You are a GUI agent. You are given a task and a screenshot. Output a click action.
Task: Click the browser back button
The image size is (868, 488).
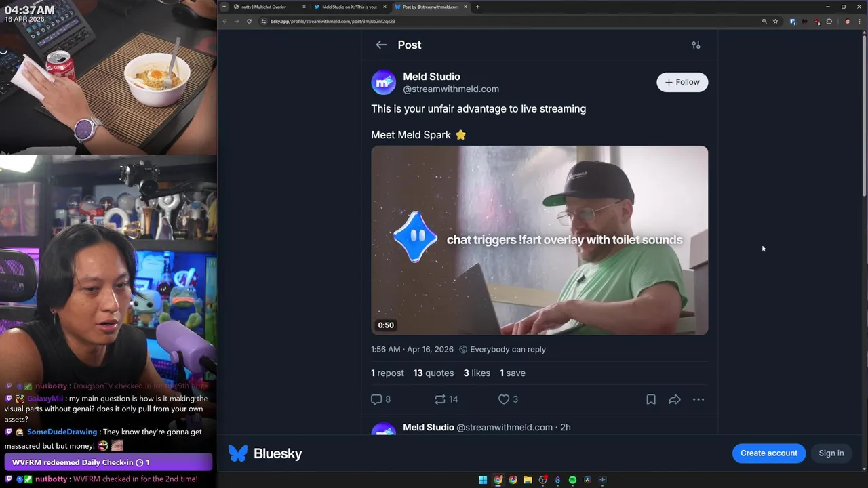(x=224, y=21)
